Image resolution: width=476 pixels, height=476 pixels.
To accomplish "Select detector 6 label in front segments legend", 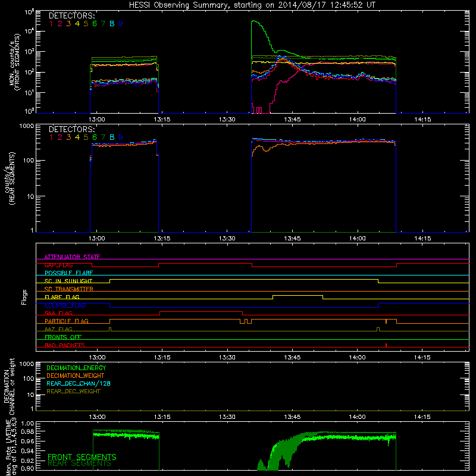I will pos(95,24).
